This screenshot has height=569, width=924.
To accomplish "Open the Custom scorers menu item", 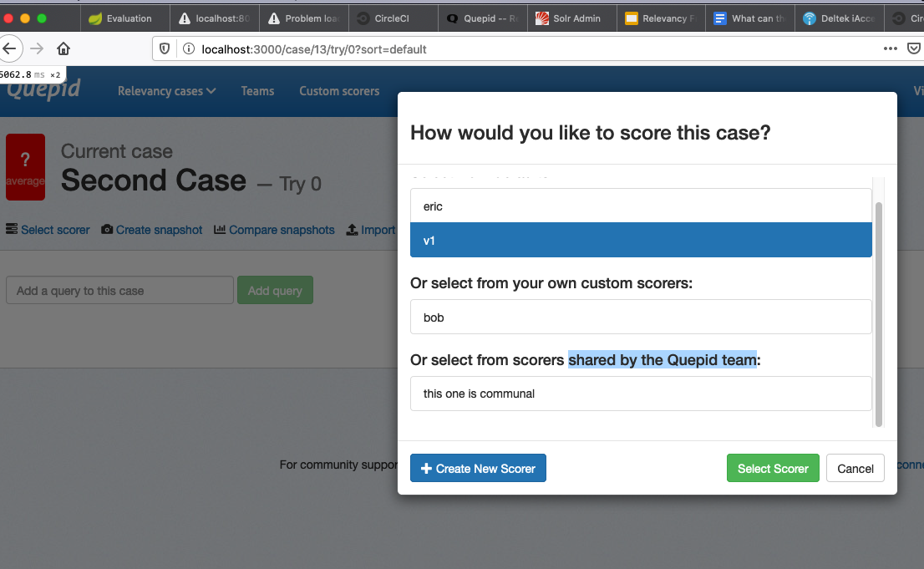I will point(339,91).
